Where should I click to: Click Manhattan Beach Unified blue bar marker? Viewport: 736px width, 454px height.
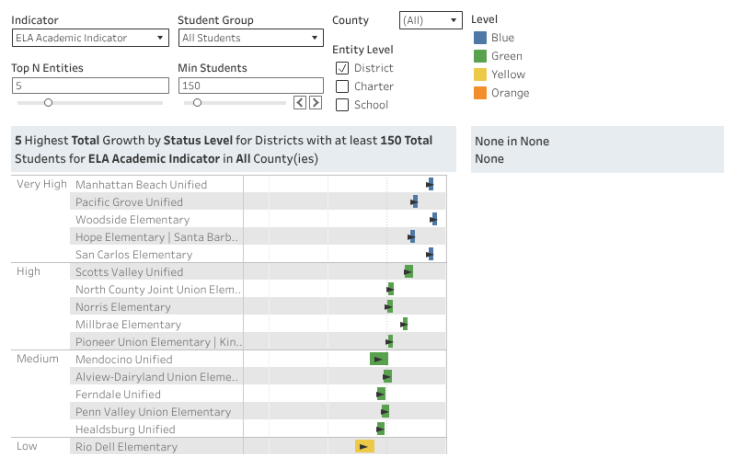pos(430,184)
